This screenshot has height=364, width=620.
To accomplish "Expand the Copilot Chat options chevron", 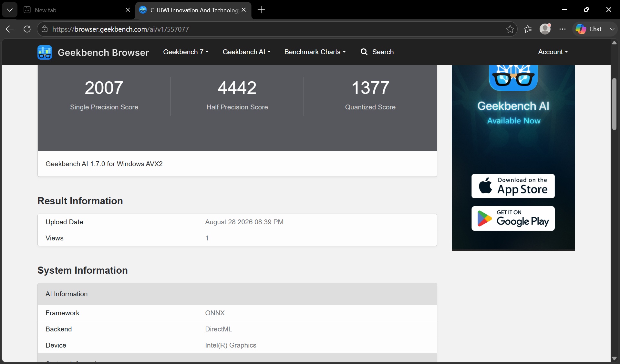I will click(612, 29).
